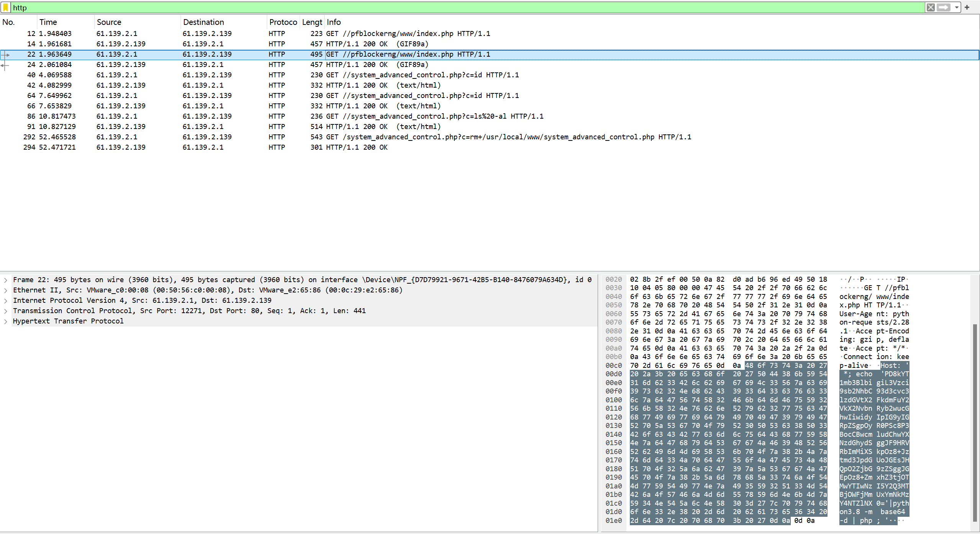Click the Destination column header
This screenshot has height=534, width=980.
pyautogui.click(x=203, y=22)
